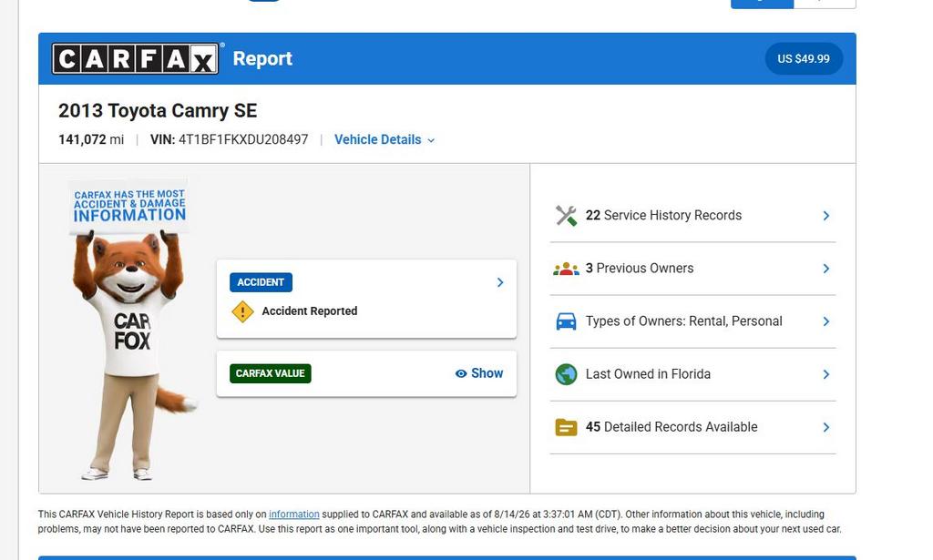Click the yellow folder records icon
Image resolution: width=933 pixels, height=560 pixels.
[566, 427]
